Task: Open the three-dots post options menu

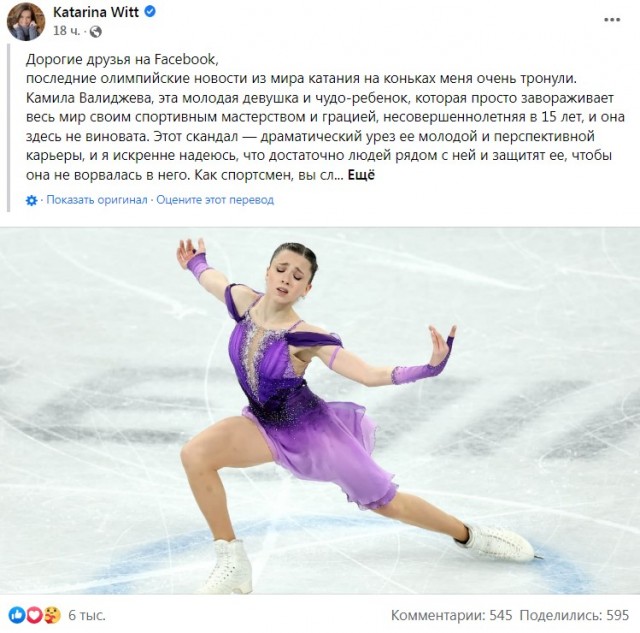Action: [x=612, y=20]
